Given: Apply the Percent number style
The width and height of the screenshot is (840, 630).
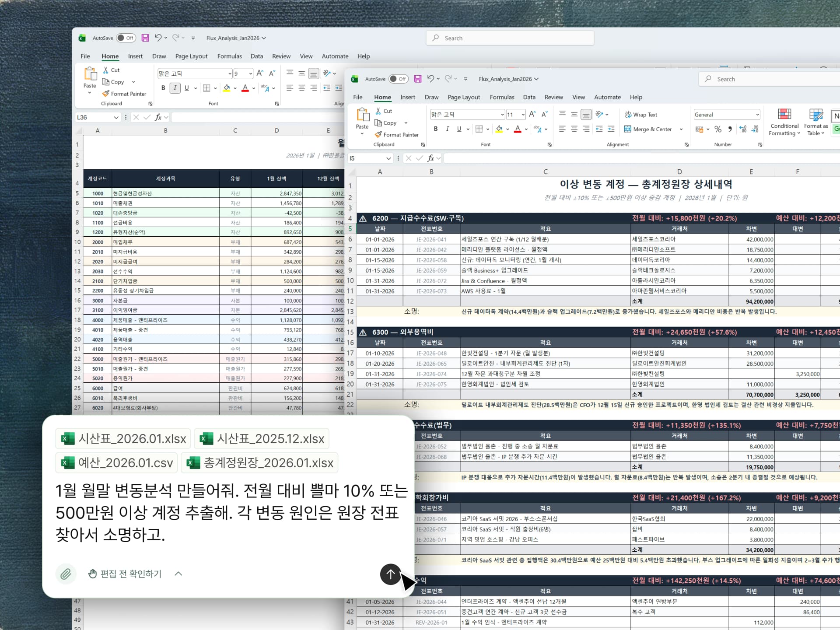Looking at the screenshot, I should (x=717, y=129).
